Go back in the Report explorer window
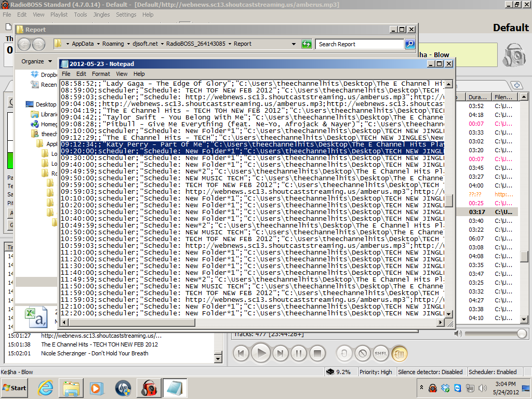Viewport: 532px width, 399px height. [x=24, y=44]
